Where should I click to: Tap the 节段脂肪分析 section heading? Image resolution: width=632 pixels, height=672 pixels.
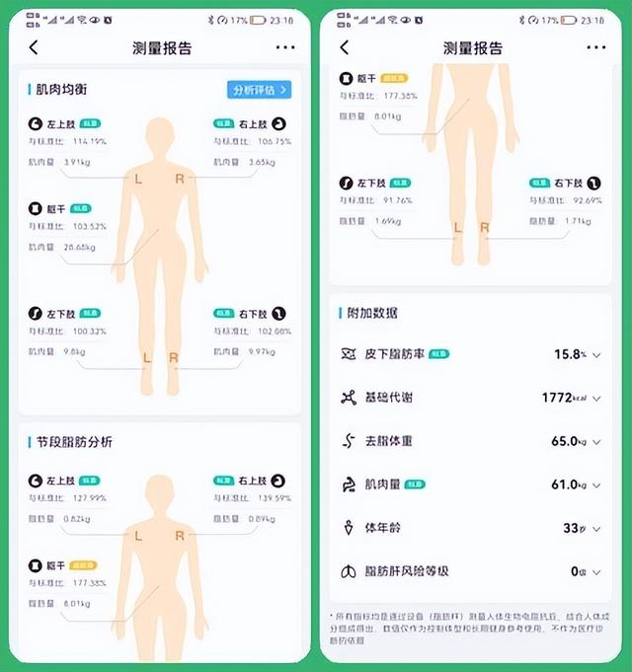pos(74,442)
